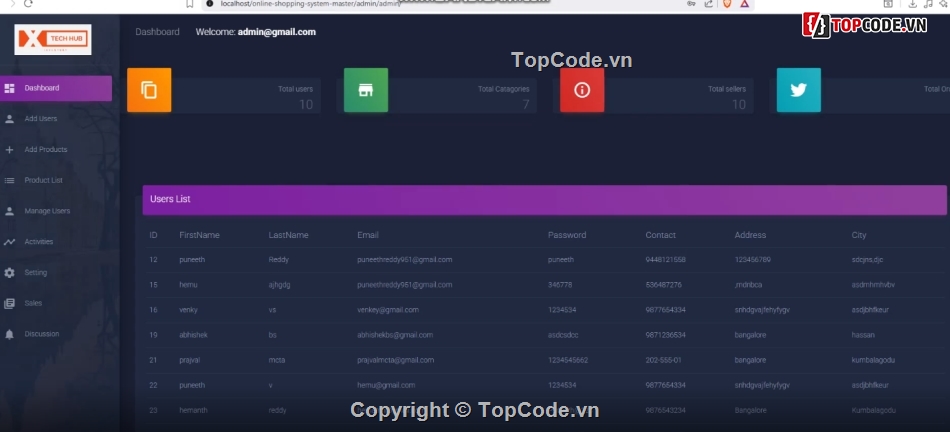Screen dimensions: 950x432
Task: Click the LastName column header
Action: click(288, 235)
